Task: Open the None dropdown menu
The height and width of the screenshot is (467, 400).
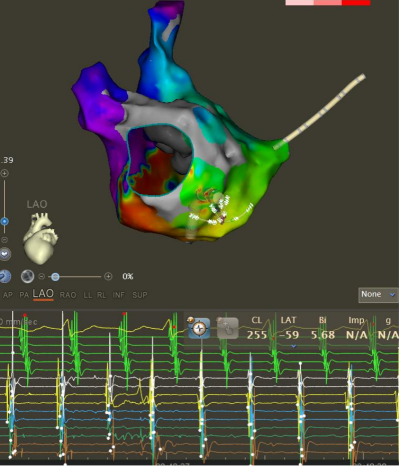Action: click(x=378, y=295)
